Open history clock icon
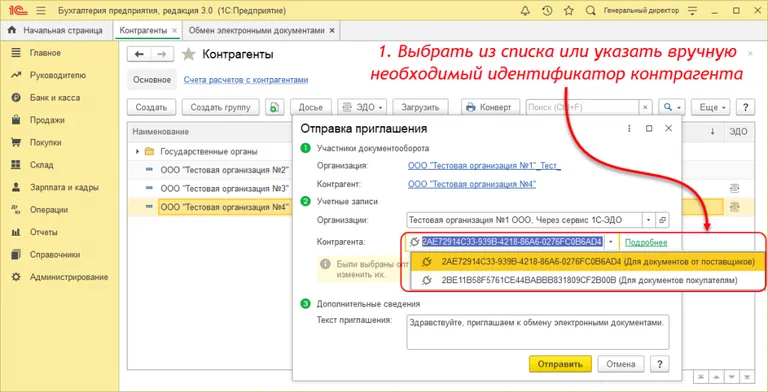 click(x=547, y=10)
